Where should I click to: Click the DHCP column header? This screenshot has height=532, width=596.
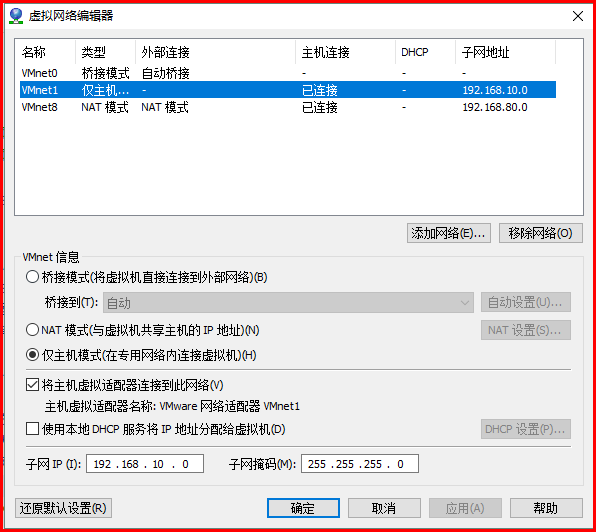point(425,52)
